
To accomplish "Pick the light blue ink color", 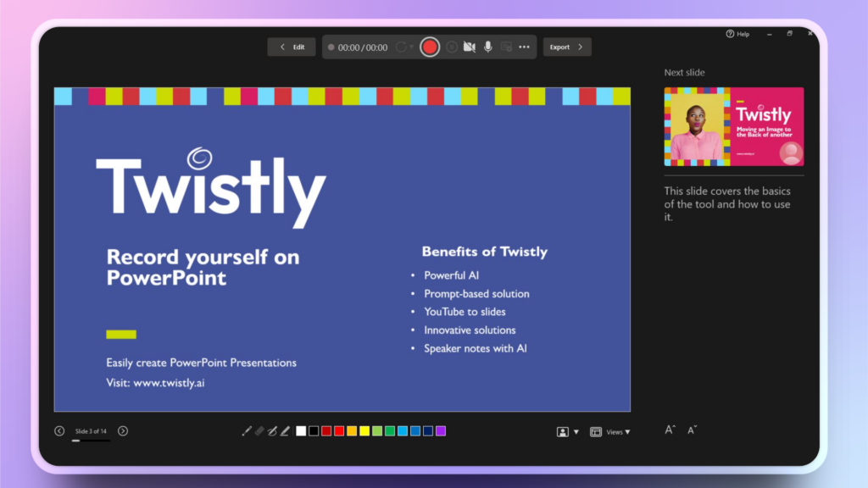I will (403, 431).
